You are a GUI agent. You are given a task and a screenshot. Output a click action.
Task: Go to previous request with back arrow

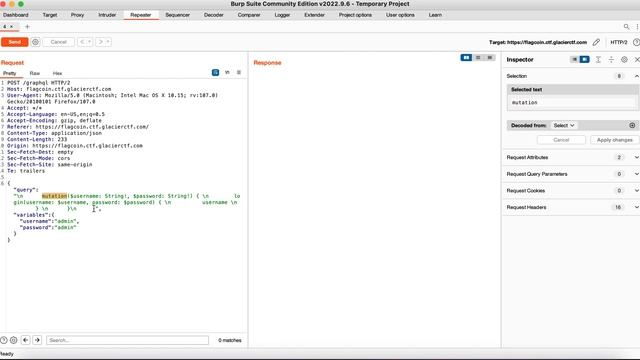coord(82,42)
